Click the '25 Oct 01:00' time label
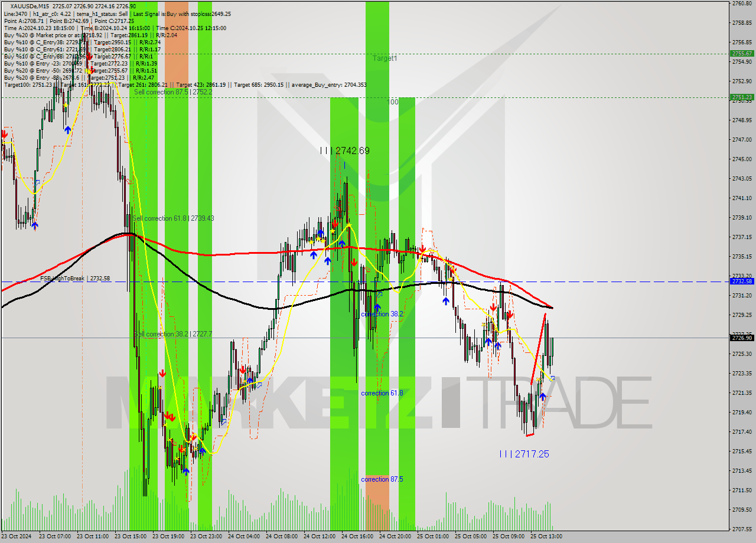Screen dimensions: 756x543 pyautogui.click(x=433, y=537)
